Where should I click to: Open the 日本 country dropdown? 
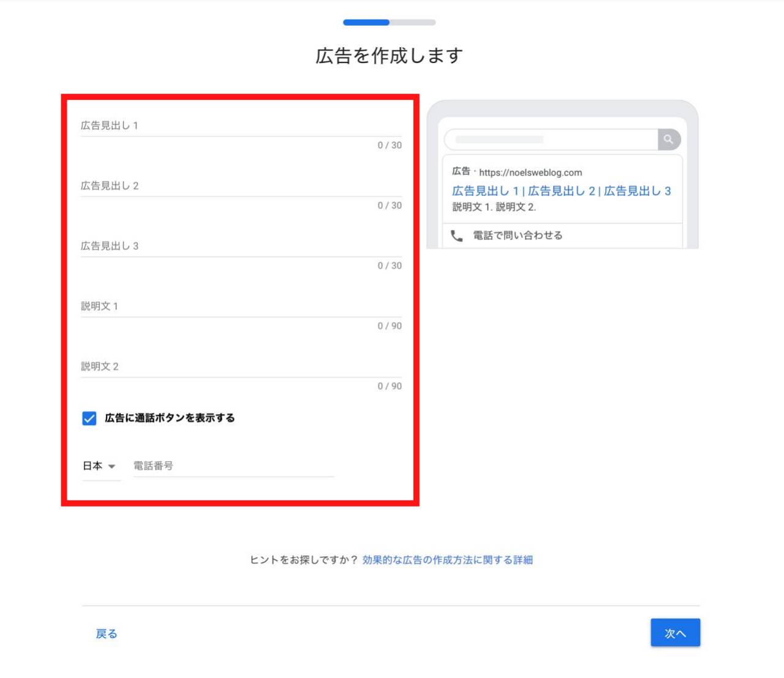click(x=101, y=466)
